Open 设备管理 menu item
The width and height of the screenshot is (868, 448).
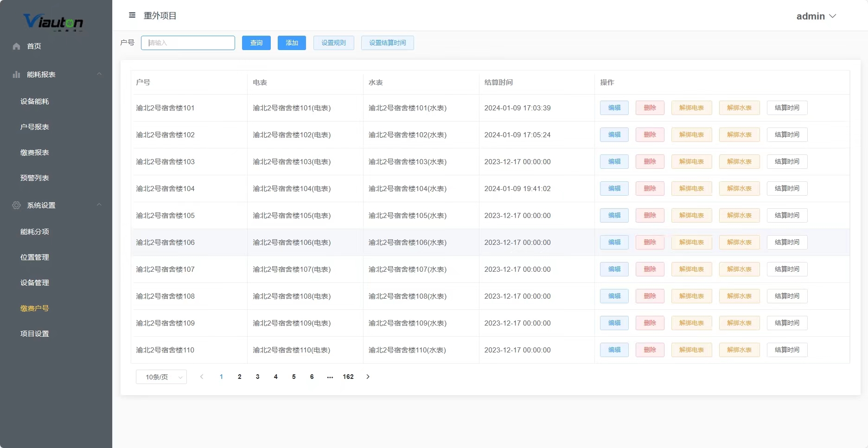[35, 282]
